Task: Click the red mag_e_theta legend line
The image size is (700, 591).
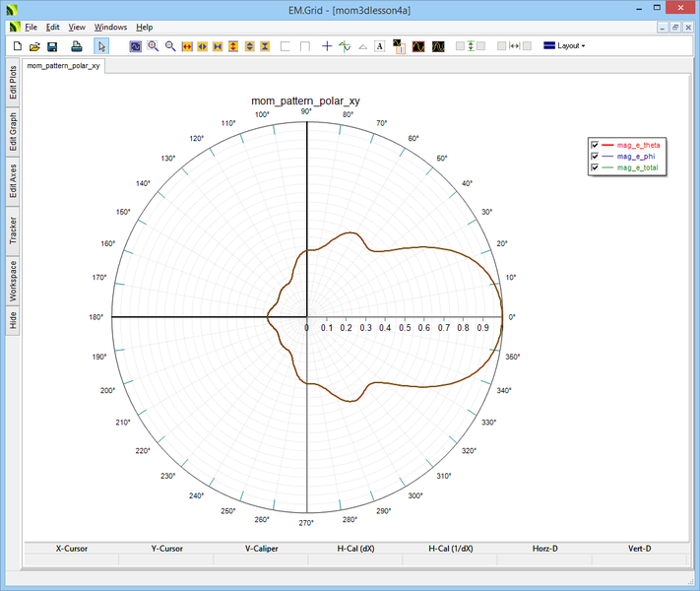Action: pyautogui.click(x=607, y=146)
